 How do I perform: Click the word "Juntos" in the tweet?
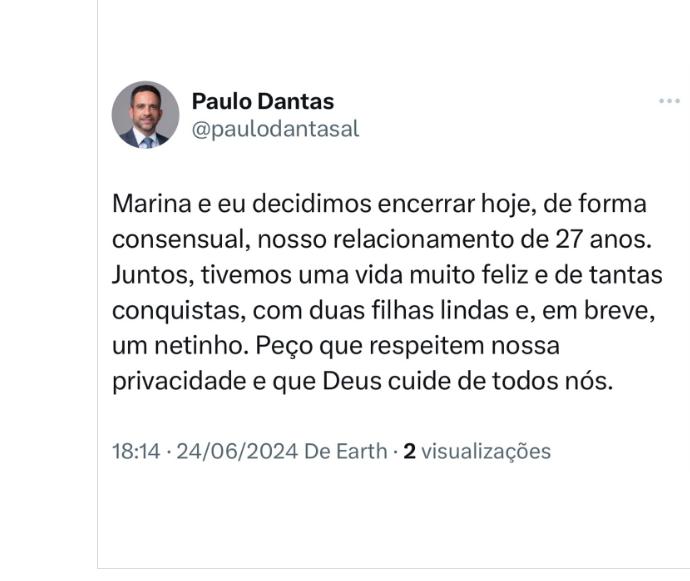pos(145,275)
